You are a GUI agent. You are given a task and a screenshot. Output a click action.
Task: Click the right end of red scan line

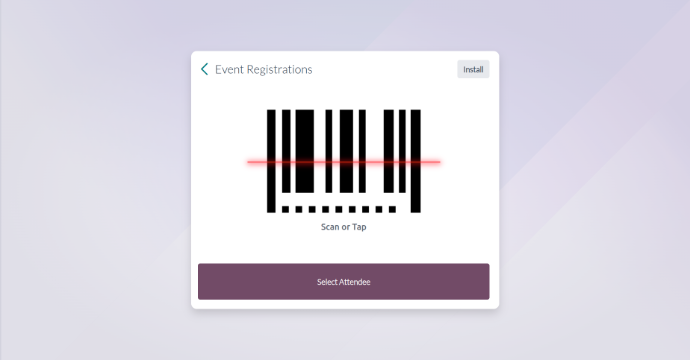438,162
